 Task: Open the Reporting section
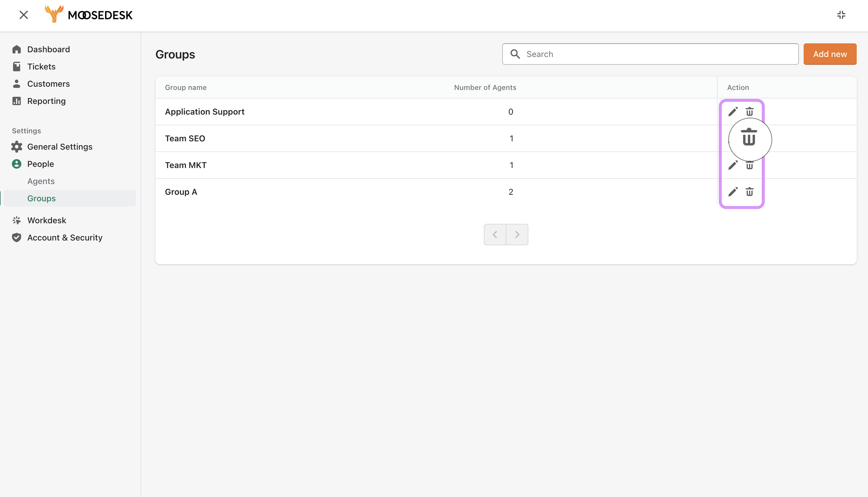tap(46, 101)
